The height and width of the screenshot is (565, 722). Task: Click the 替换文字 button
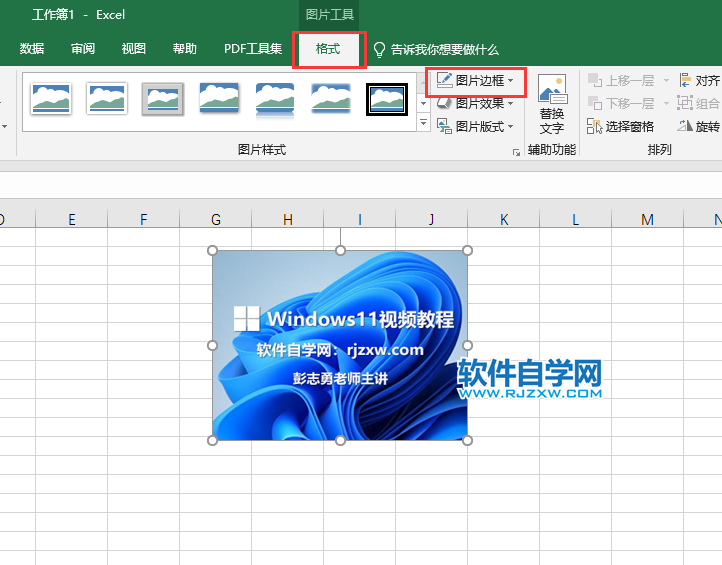click(x=552, y=105)
